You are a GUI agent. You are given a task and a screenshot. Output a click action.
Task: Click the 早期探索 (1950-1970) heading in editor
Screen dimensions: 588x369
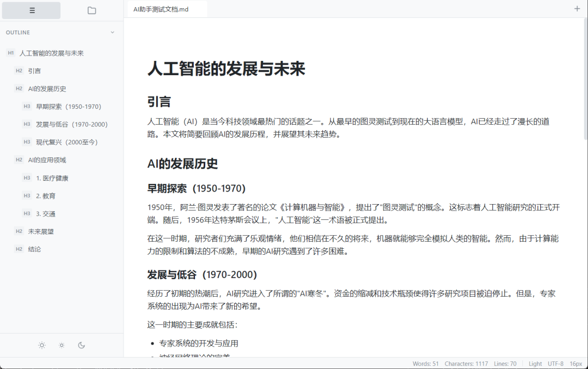click(x=196, y=188)
